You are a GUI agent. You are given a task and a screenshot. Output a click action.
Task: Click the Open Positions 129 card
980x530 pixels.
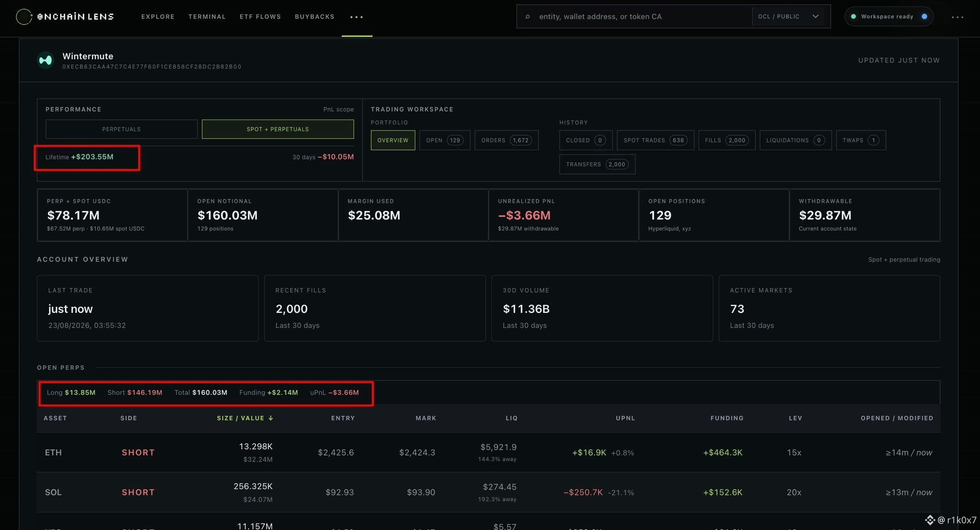click(714, 215)
